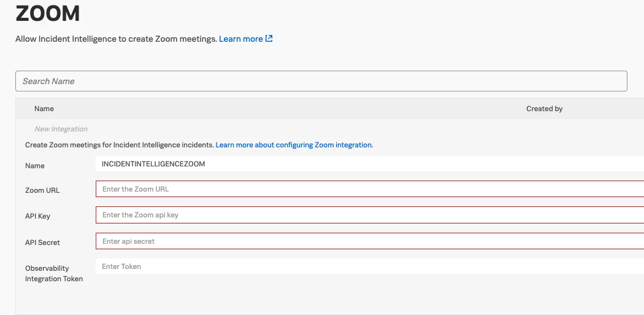Click the Created by column header
644x315 pixels.
click(544, 109)
